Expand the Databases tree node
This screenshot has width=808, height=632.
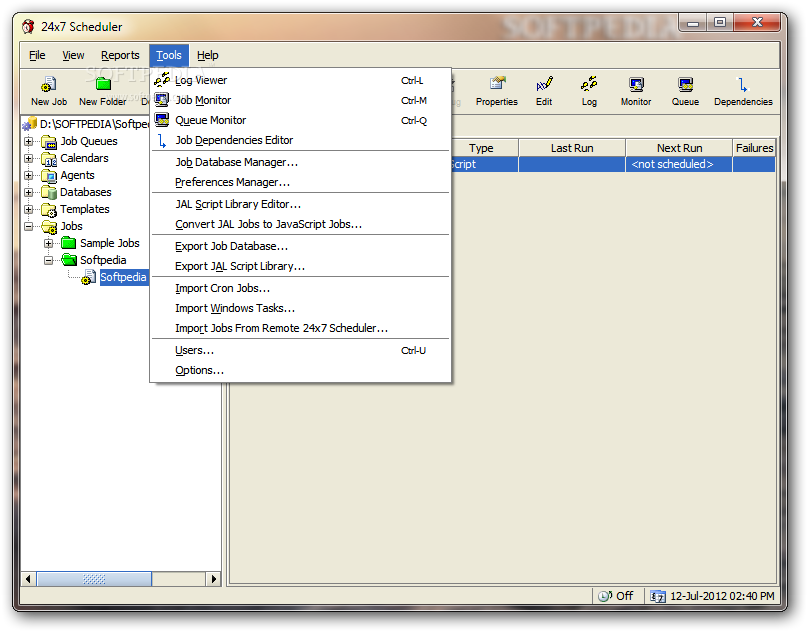(x=28, y=192)
